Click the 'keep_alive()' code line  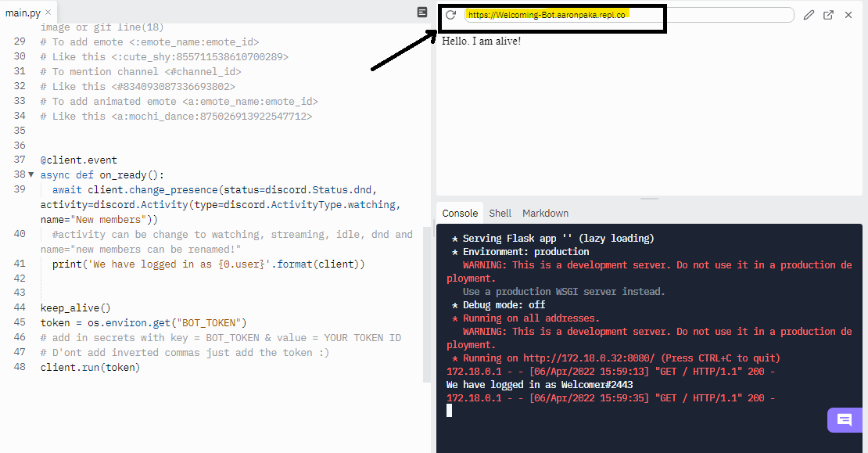point(75,308)
